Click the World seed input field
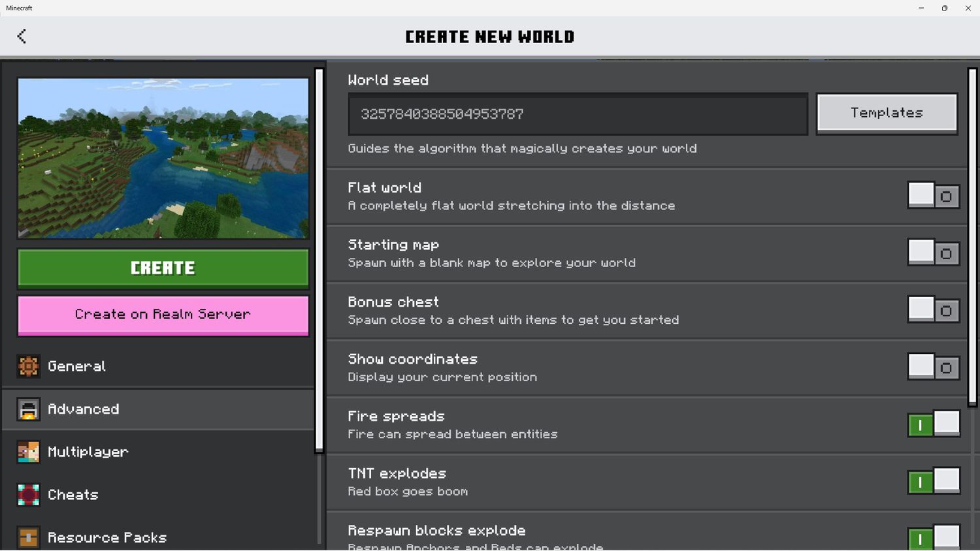The height and width of the screenshot is (551, 980). pos(578,114)
